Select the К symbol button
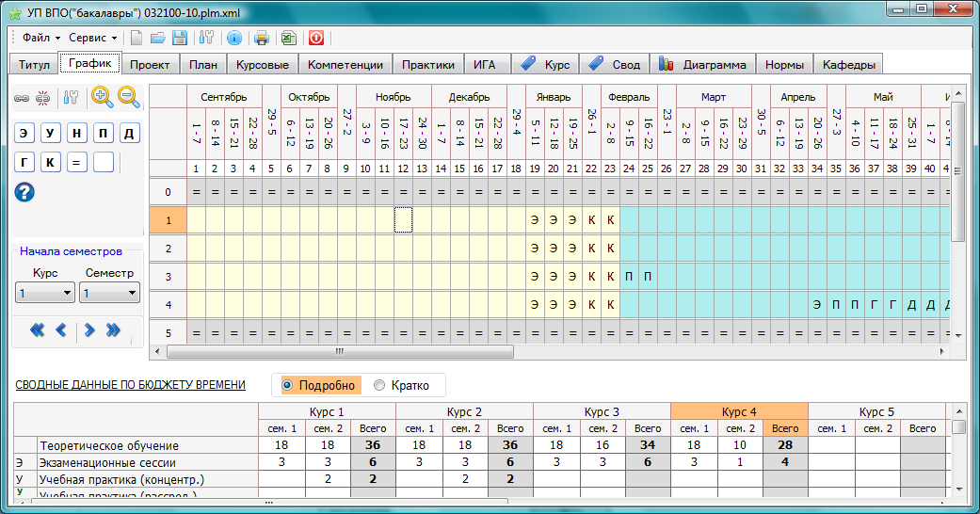 coord(51,162)
